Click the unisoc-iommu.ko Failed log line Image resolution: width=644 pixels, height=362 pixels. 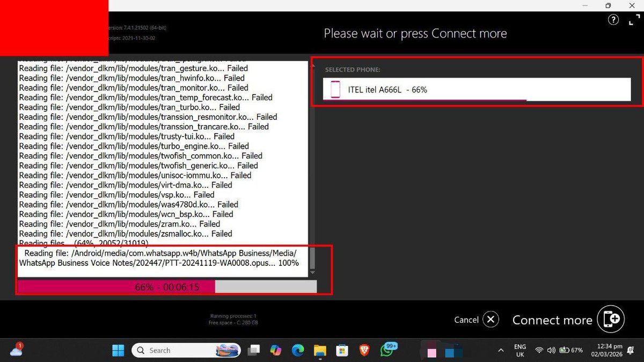[135, 175]
